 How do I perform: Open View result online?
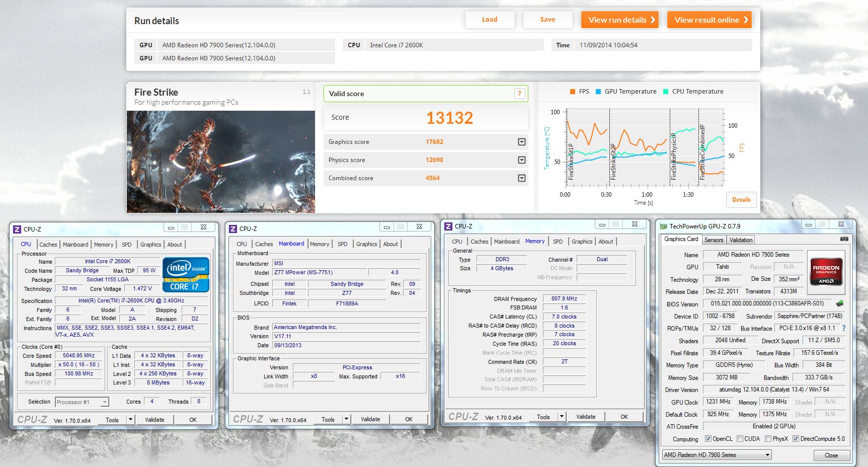coord(709,20)
